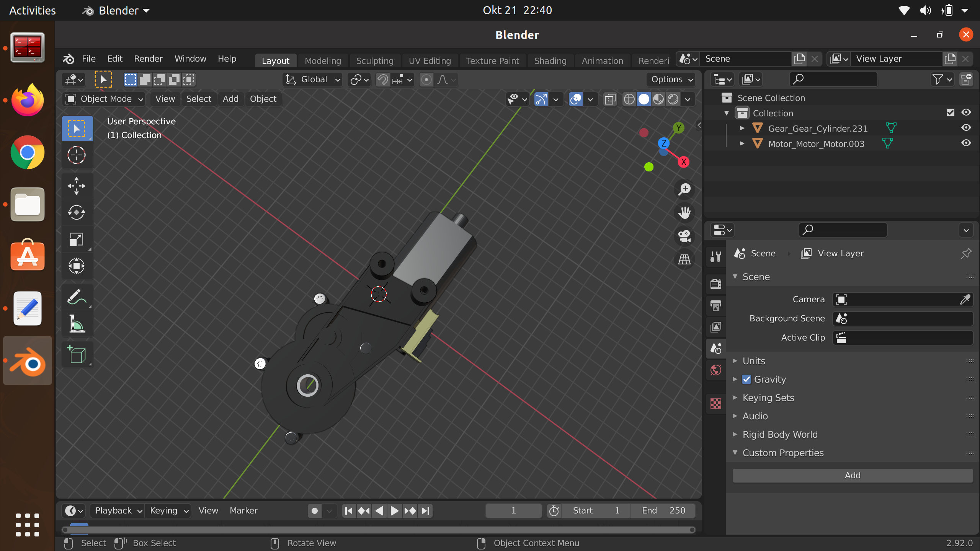
Task: Toggle visibility of Motor_Motor_Motor.003
Action: pyautogui.click(x=967, y=143)
